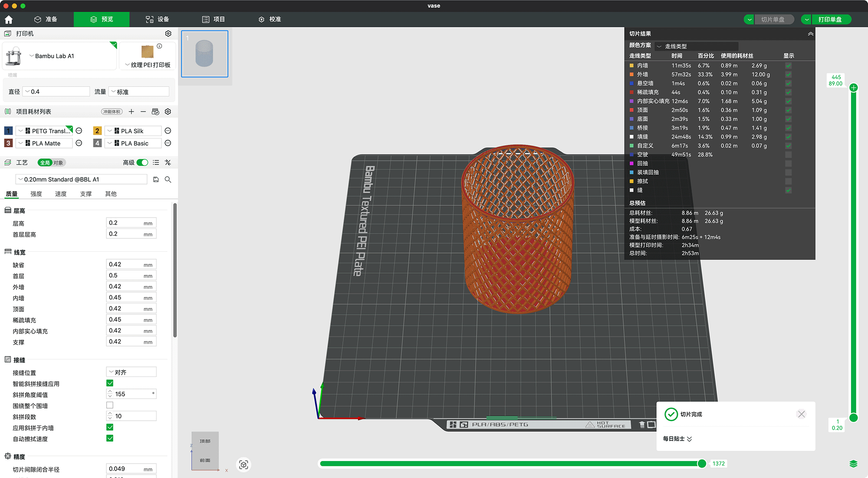This screenshot has width=868, height=478.
Task: Open the Strength settings tab
Action: coord(36,194)
